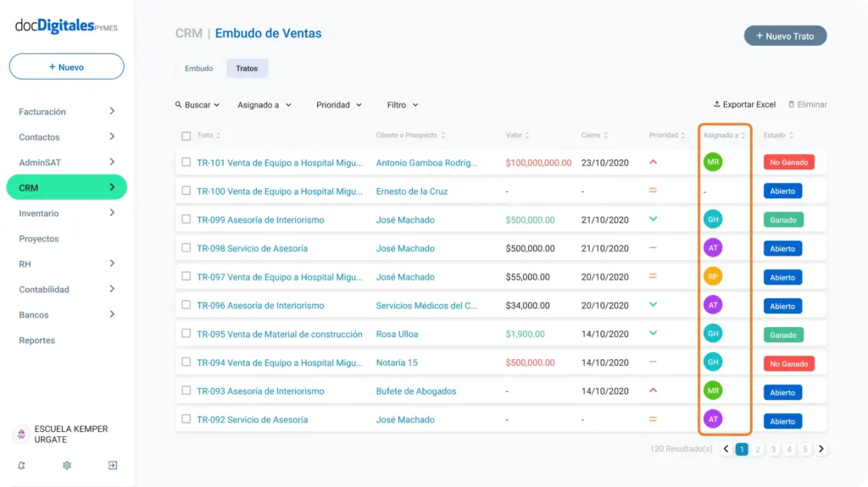
Task: Sort by the Cierre column header
Action: point(594,135)
